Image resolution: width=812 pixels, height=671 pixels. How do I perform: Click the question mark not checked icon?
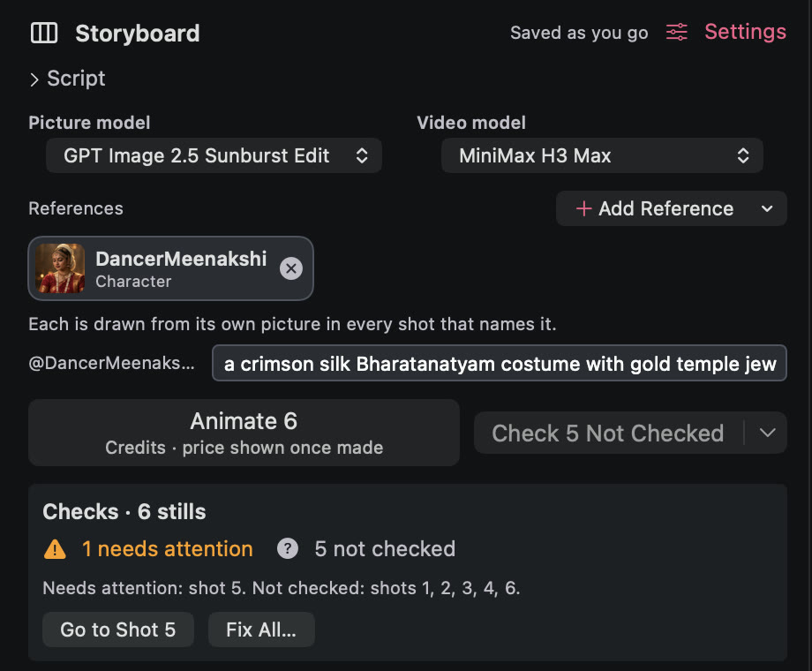point(288,548)
